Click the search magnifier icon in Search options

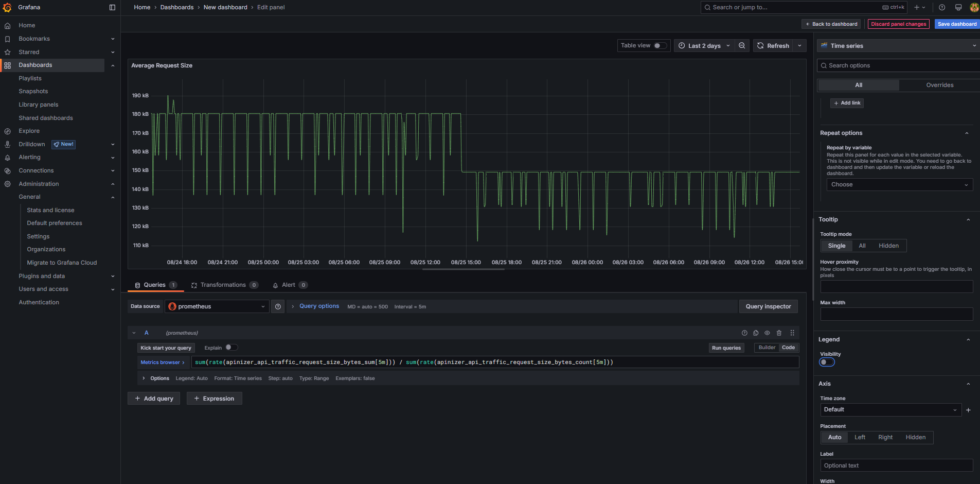[824, 66]
